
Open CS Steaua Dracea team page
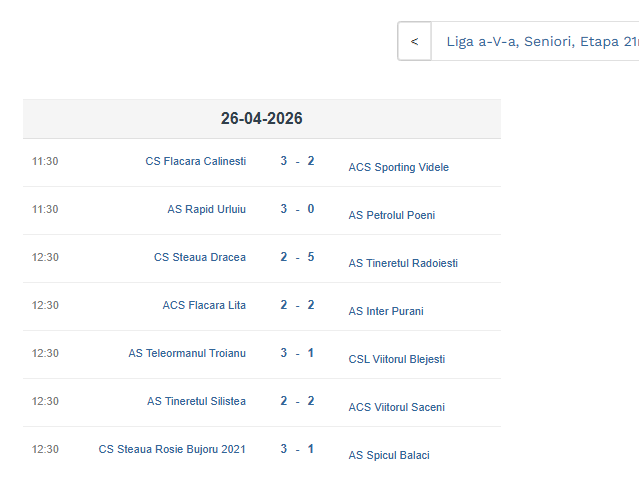199,257
